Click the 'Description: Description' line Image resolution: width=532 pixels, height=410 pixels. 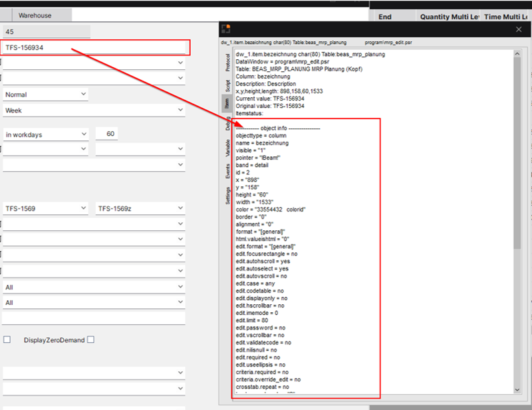coord(265,84)
